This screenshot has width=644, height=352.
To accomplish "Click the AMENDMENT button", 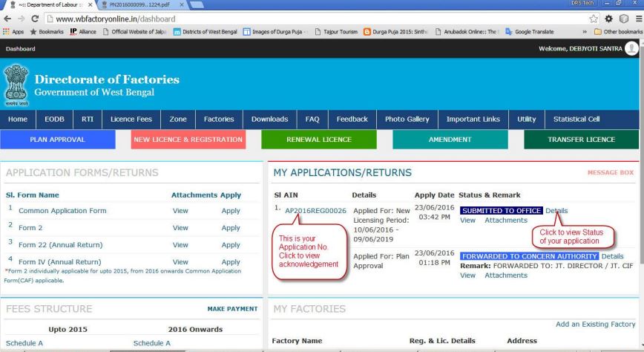I will tap(450, 140).
